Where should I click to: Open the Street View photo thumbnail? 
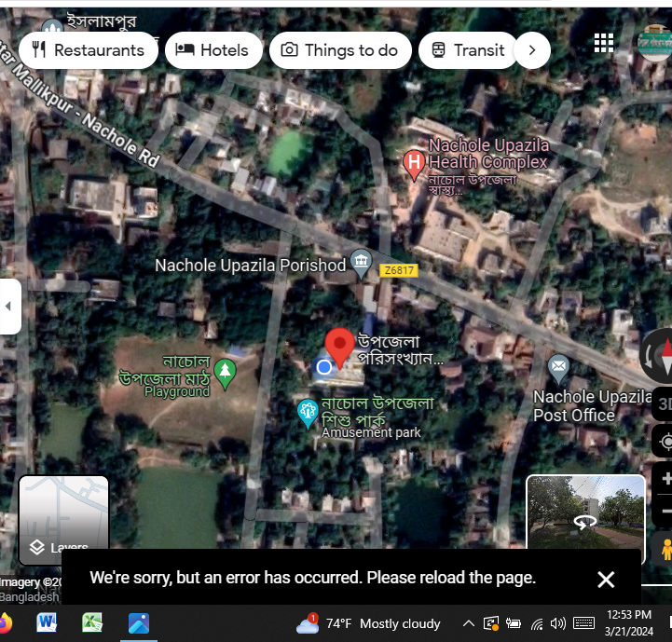pyautogui.click(x=585, y=520)
